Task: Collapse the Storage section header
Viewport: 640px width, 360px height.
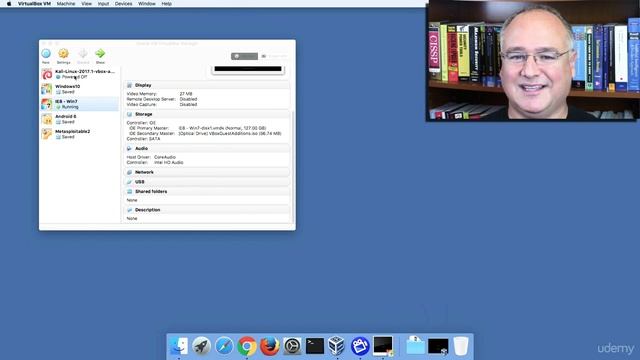Action: (x=207, y=114)
